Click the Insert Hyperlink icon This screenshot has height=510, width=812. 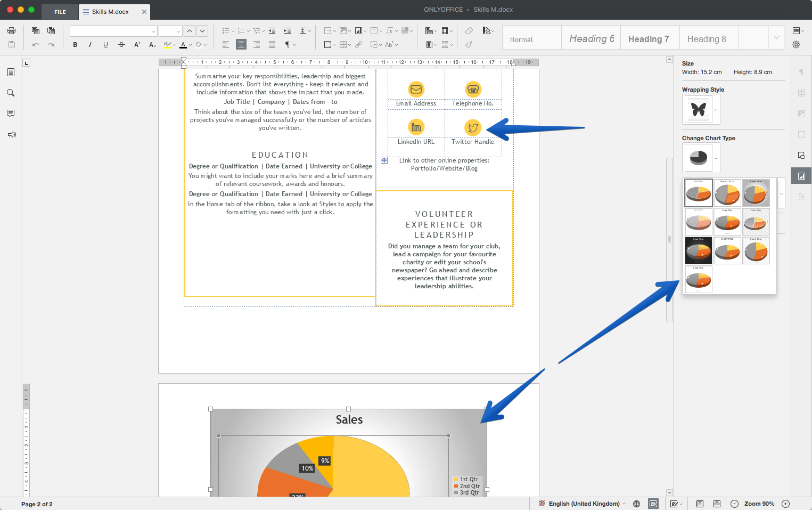(359, 45)
